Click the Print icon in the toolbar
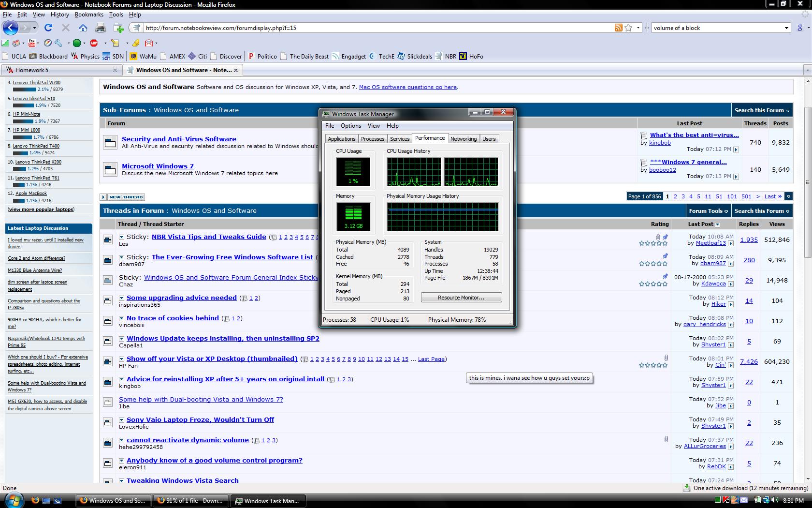Image resolution: width=812 pixels, height=508 pixels. (101, 28)
